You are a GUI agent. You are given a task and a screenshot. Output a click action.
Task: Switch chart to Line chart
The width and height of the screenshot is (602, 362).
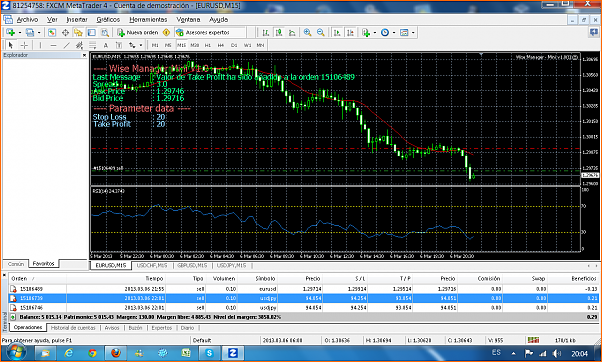pos(292,33)
